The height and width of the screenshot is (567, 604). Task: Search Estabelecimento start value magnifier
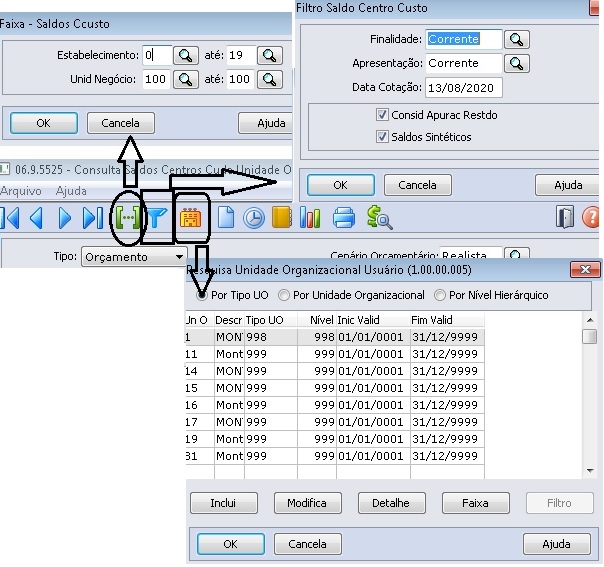186,55
